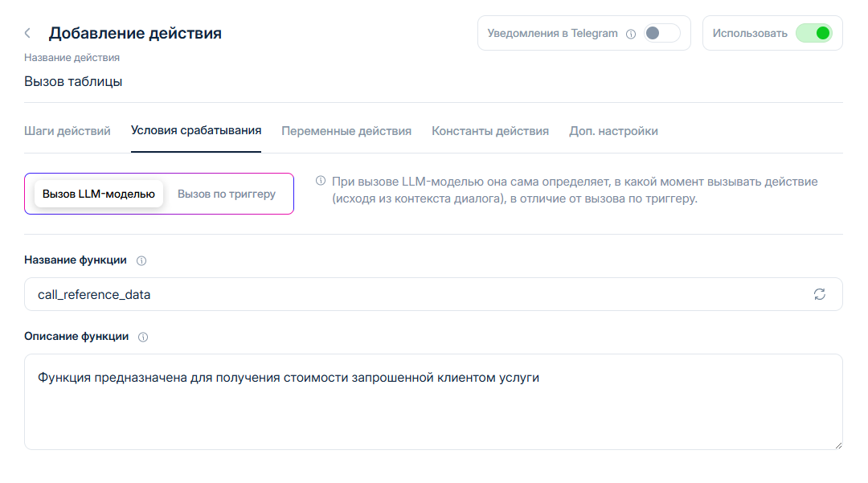This screenshot has height=483, width=868.
Task: Open the 'Шаги действий' tab
Action: pyautogui.click(x=68, y=131)
